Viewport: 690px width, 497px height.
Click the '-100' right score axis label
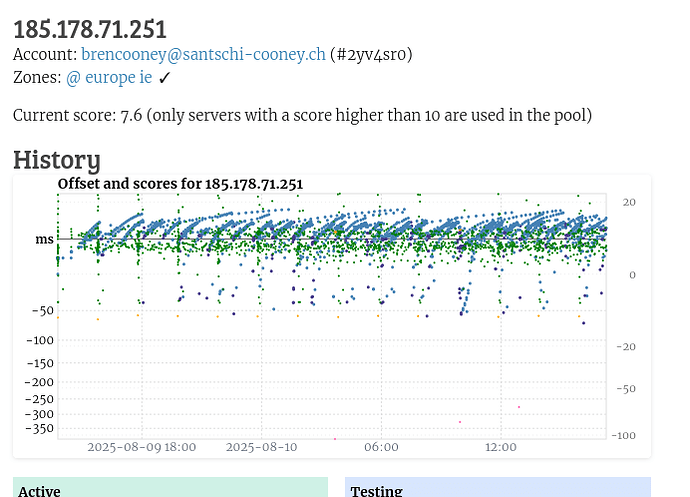click(624, 436)
